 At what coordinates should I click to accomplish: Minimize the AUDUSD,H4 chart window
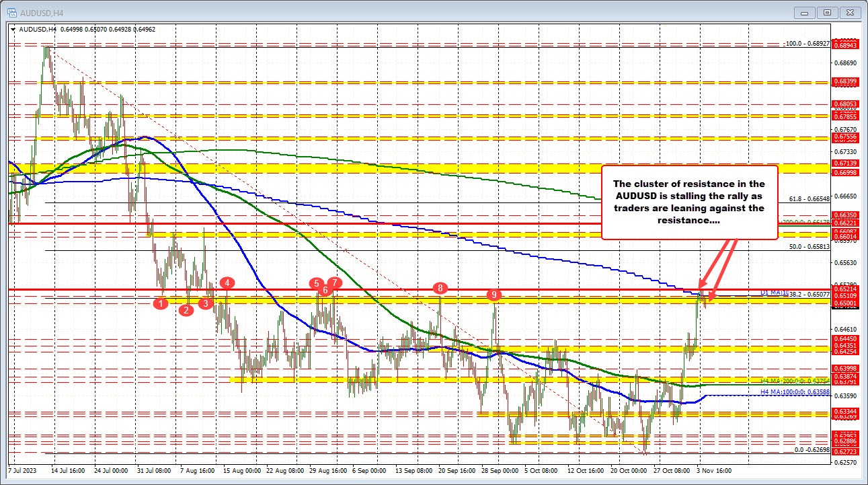(x=804, y=12)
